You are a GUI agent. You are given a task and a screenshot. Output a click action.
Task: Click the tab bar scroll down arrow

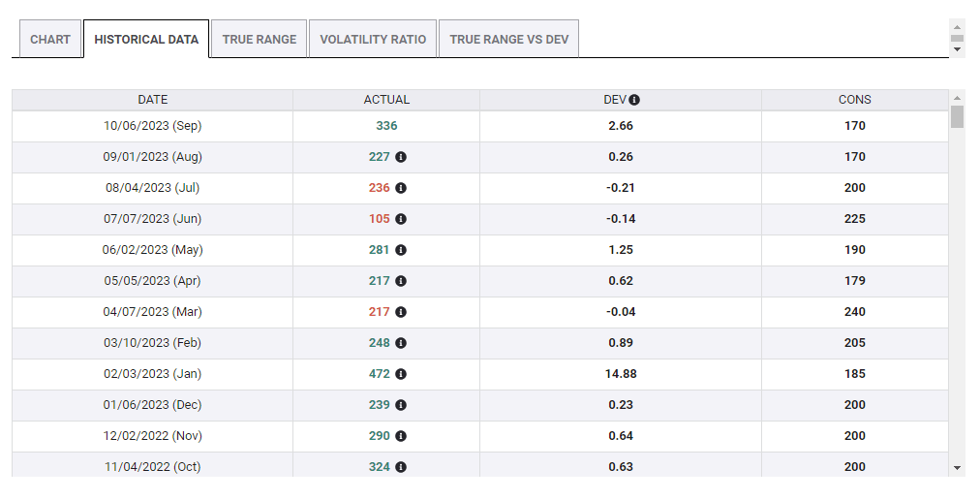click(958, 49)
